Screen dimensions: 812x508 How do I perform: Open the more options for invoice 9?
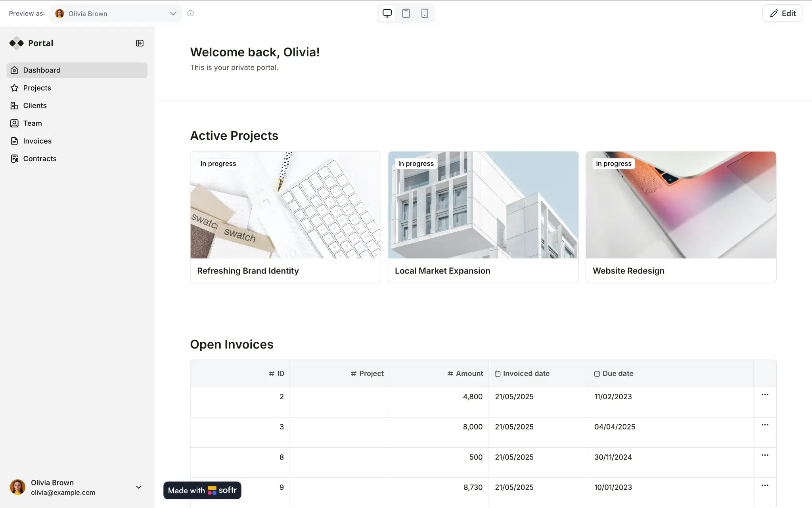pos(765,485)
